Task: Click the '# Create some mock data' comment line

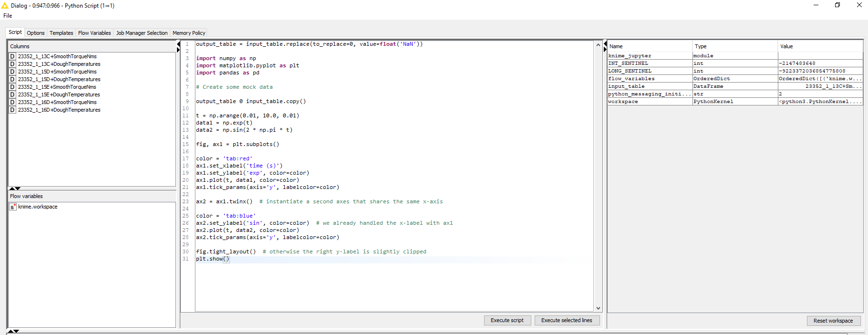Action: click(x=234, y=87)
